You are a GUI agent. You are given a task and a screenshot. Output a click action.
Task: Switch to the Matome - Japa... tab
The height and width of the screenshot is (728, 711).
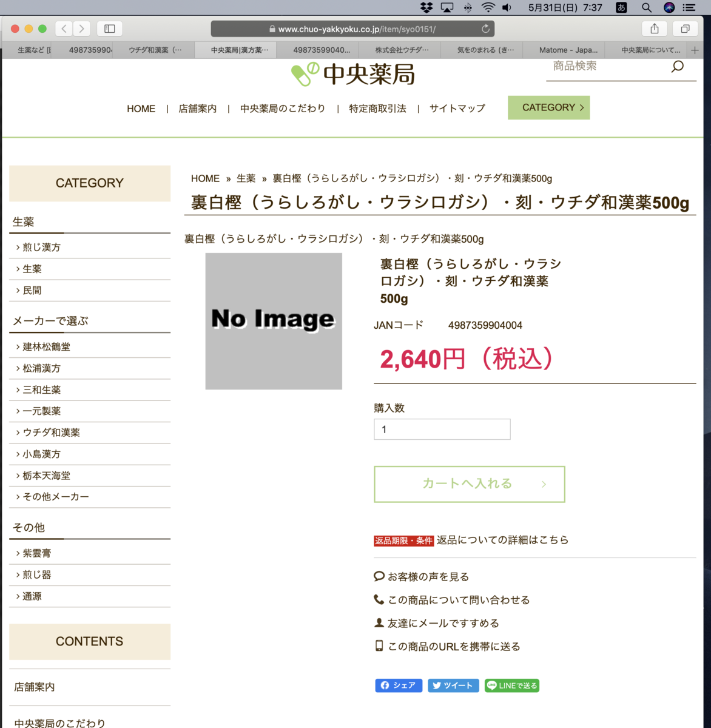coord(568,50)
